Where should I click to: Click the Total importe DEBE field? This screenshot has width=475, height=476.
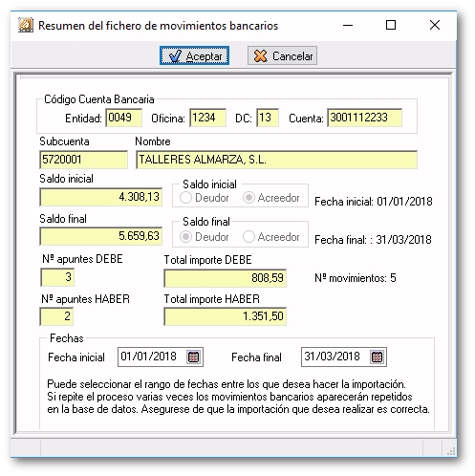coord(226,278)
